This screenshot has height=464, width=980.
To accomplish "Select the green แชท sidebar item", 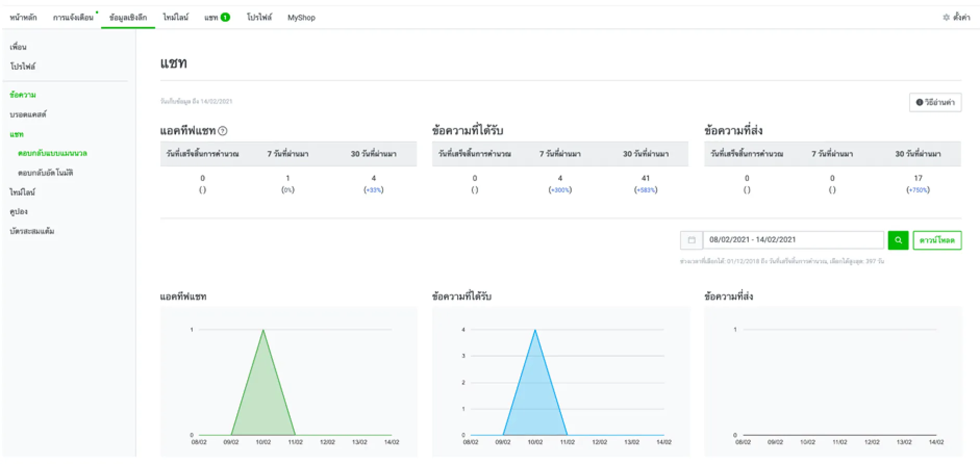I will point(17,134).
